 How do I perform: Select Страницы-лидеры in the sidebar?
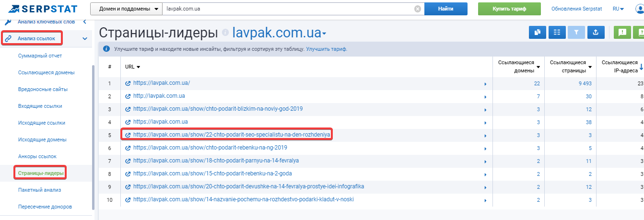click(40, 173)
